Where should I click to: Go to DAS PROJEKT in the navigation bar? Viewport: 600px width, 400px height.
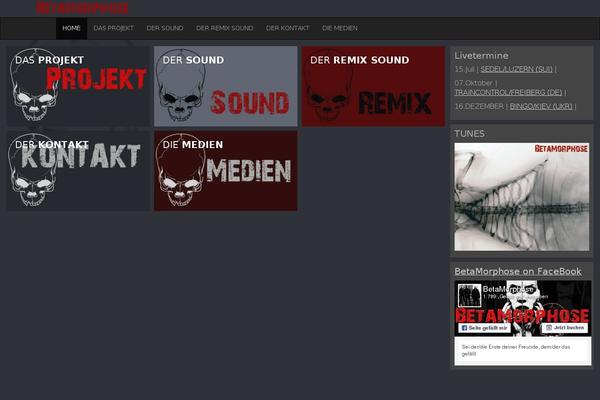coord(114,28)
